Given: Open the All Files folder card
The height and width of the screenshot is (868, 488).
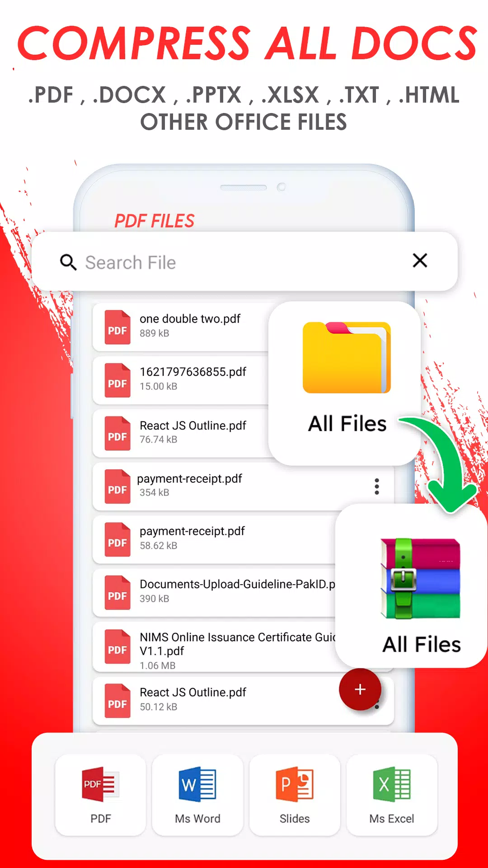Looking at the screenshot, I should pyautogui.click(x=344, y=383).
